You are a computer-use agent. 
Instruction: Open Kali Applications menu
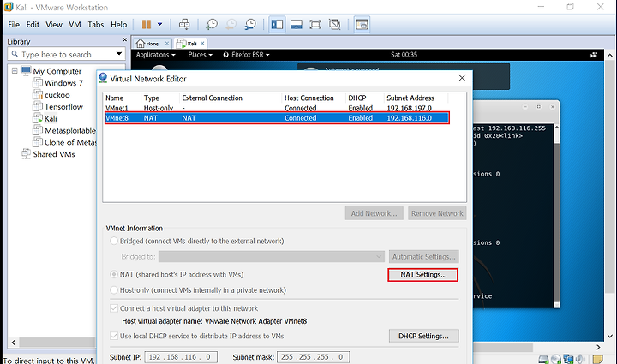pyautogui.click(x=155, y=55)
